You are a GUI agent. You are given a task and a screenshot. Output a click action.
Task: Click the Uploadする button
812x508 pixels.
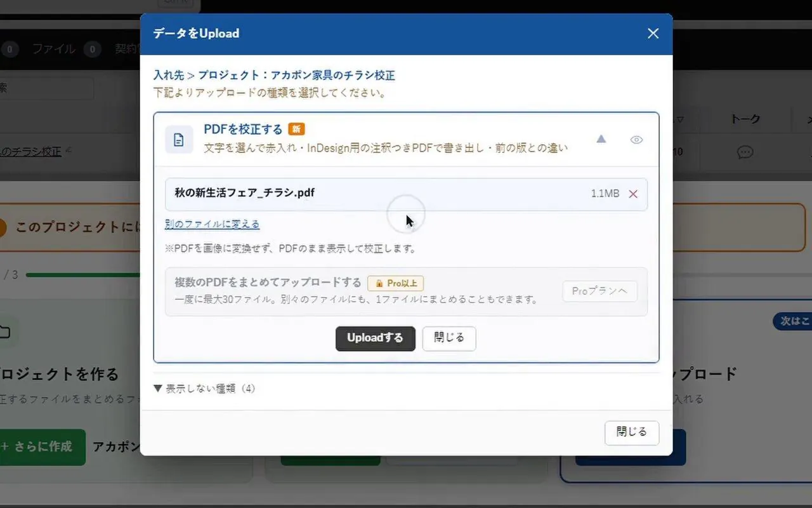(375, 338)
